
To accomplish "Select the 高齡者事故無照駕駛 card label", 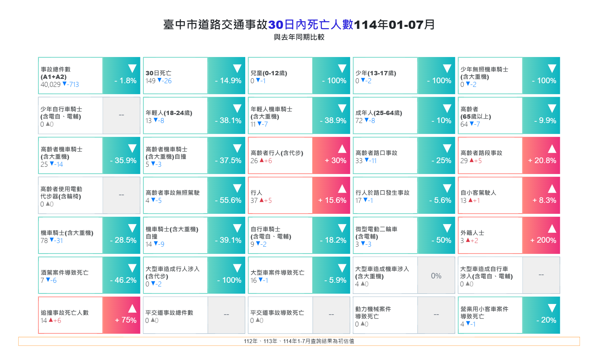I will 173,193.
